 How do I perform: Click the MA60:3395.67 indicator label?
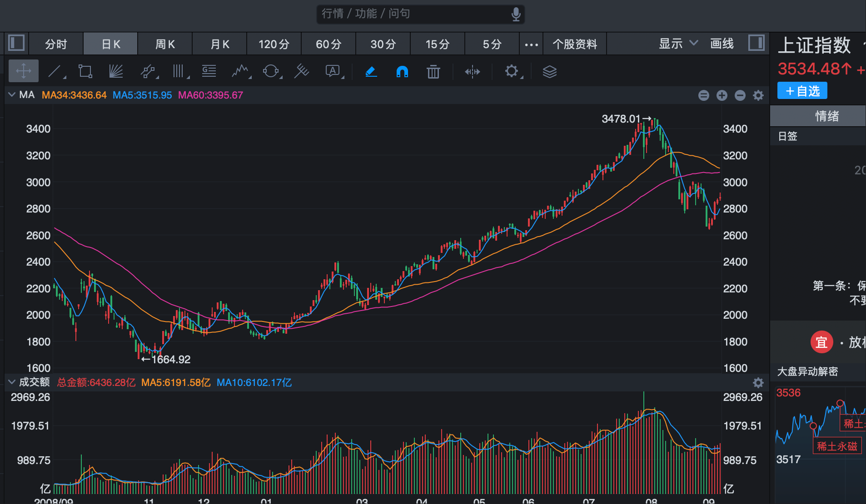tap(210, 95)
